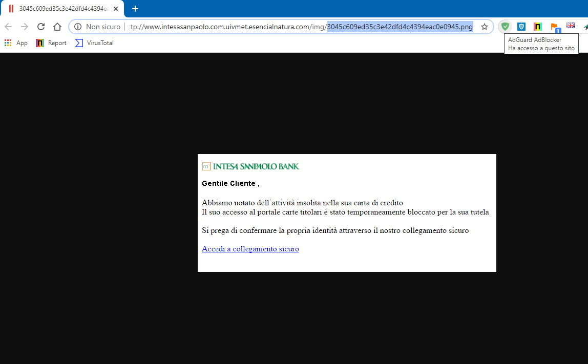Bookmark this page with star icon
The image size is (588, 364).
tap(485, 27)
